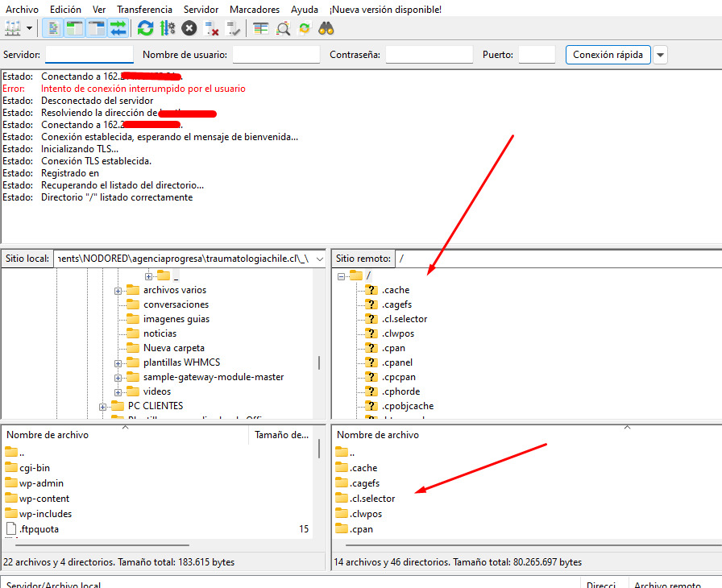Click the disconnect from server icon

pos(212,28)
